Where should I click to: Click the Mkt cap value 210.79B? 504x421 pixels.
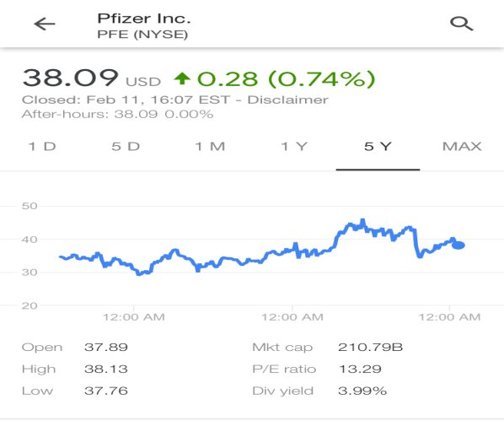point(370,347)
